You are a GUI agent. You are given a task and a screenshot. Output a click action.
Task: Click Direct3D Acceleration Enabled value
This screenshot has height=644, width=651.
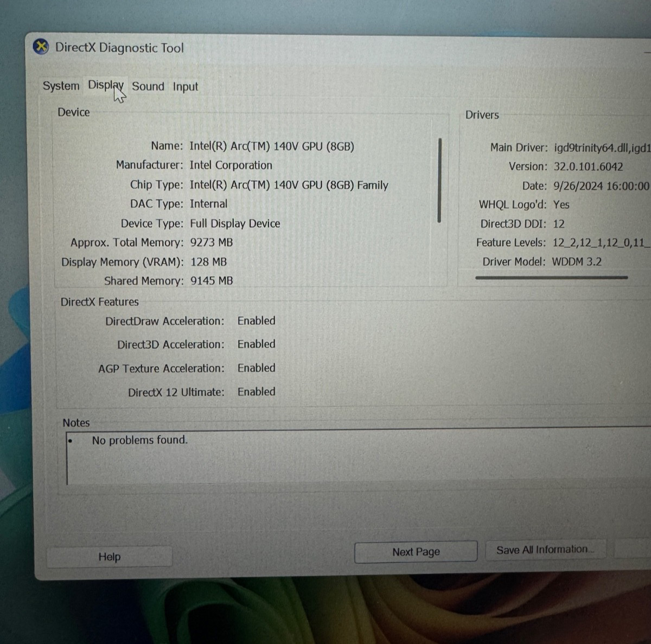click(x=257, y=344)
